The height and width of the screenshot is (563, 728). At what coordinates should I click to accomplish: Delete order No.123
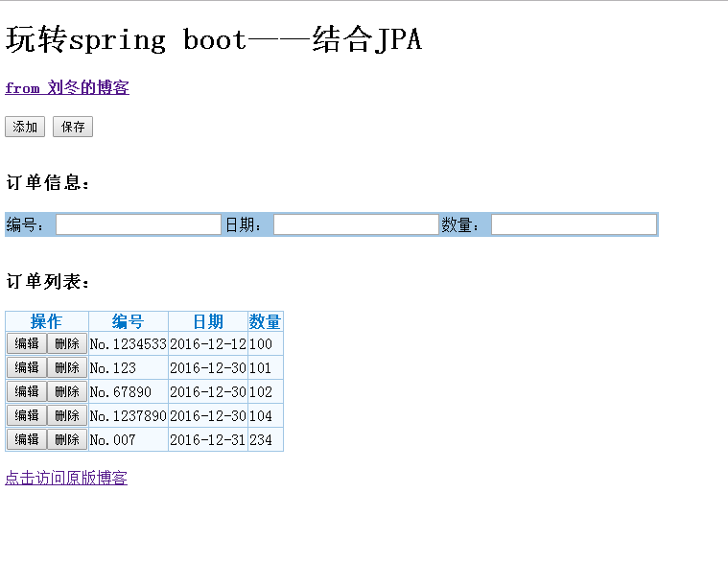(67, 367)
